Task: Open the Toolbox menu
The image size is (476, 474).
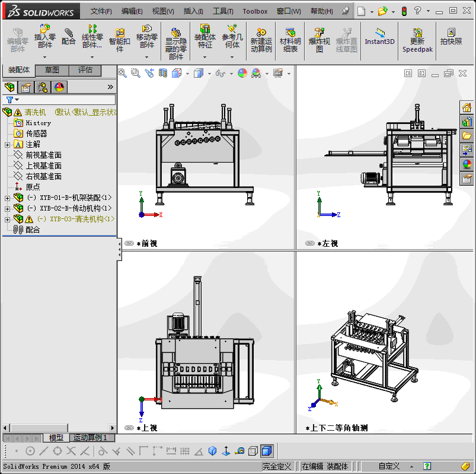Action: 255,11
